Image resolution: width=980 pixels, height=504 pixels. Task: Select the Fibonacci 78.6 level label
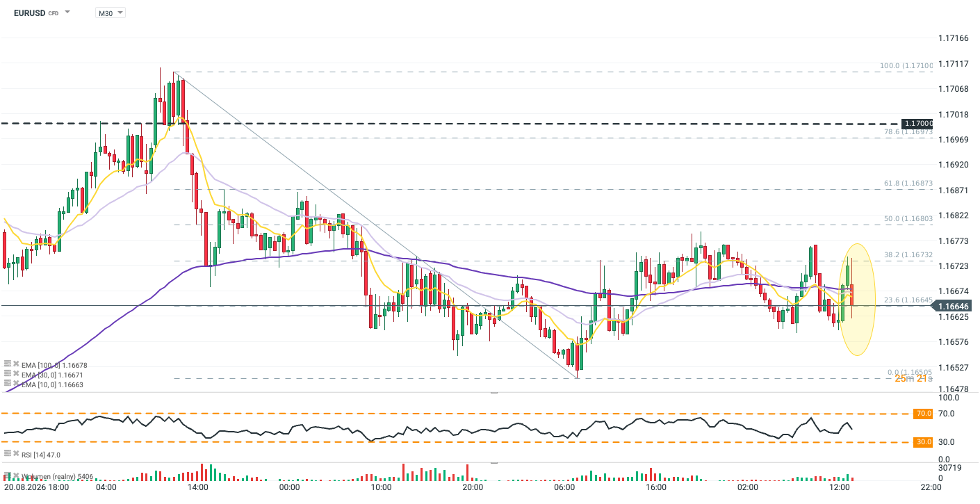908,131
